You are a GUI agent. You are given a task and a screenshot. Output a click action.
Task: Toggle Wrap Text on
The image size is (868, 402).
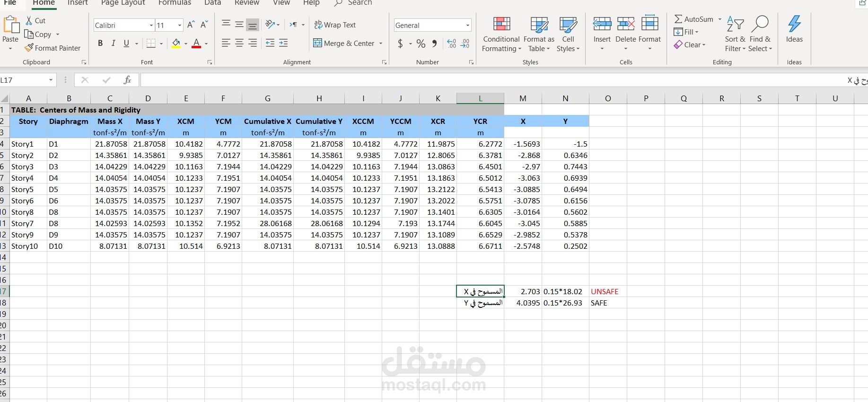click(335, 25)
